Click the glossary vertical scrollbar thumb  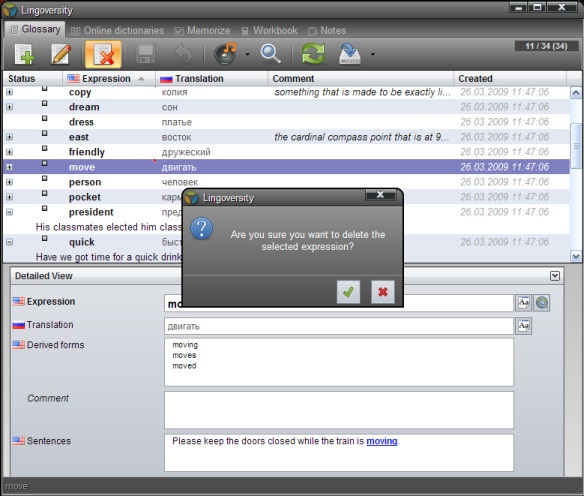tap(576, 146)
